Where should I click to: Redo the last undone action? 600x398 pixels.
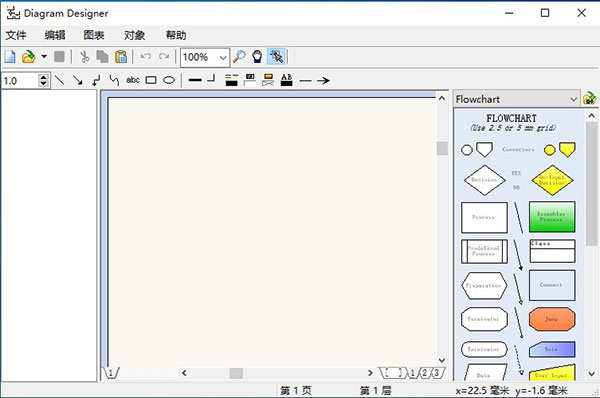pos(164,57)
